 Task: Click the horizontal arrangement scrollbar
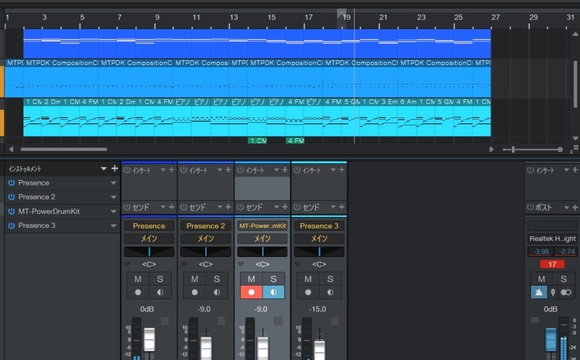point(64,149)
